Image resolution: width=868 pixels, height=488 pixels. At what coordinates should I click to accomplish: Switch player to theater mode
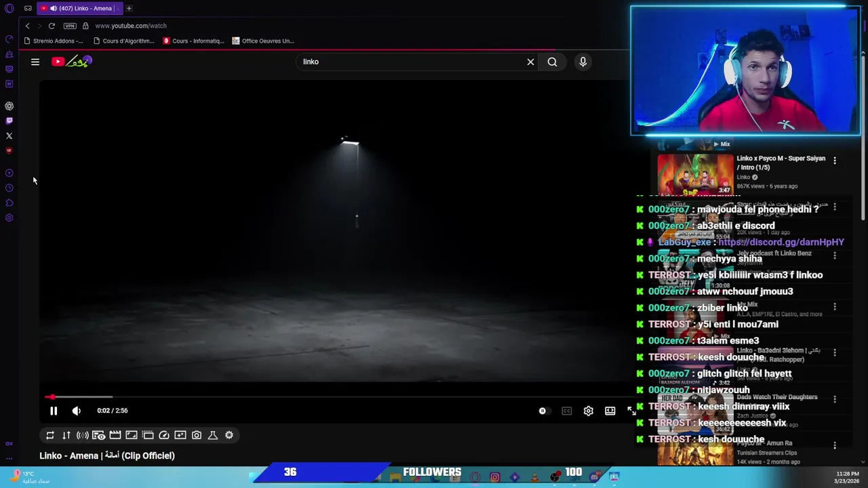[610, 411]
